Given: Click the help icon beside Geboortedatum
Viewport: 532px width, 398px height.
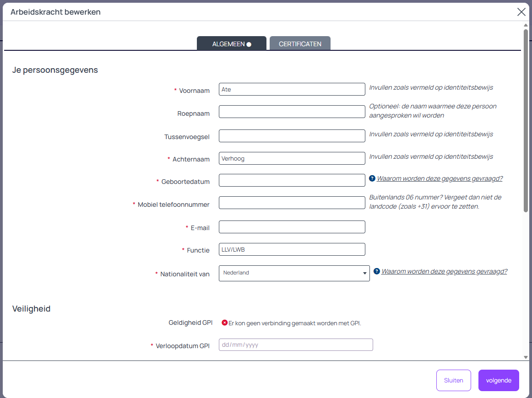Looking at the screenshot, I should click(x=373, y=178).
